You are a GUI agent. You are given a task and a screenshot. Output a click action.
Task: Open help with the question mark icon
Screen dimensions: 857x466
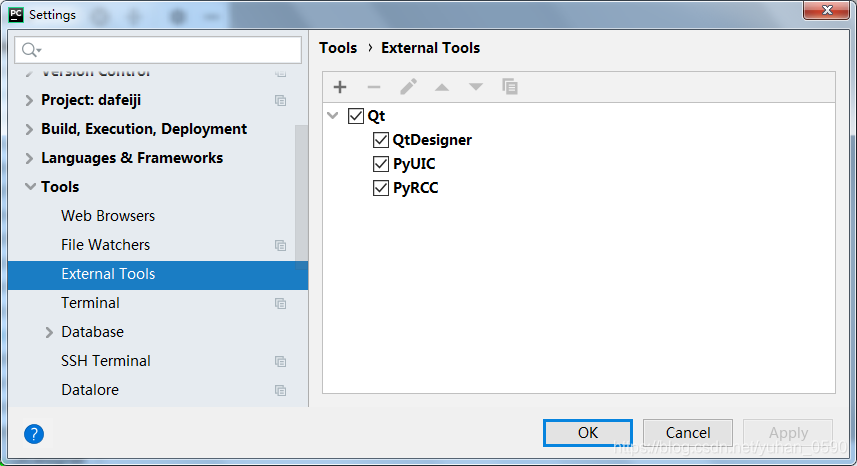34,434
